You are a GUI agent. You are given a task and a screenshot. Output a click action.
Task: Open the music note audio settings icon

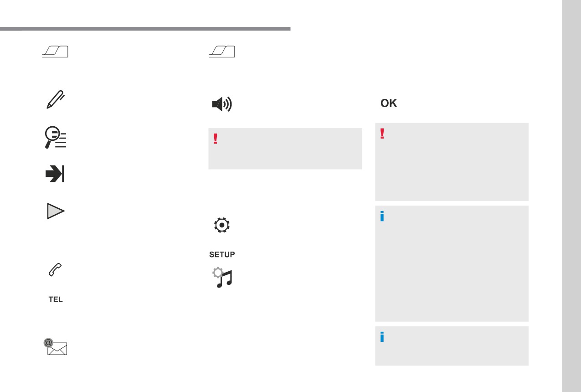tap(222, 278)
